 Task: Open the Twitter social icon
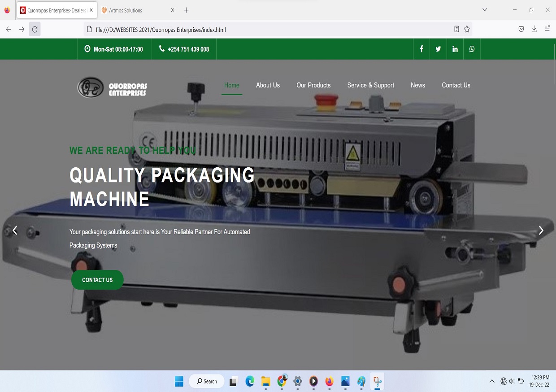coord(438,49)
